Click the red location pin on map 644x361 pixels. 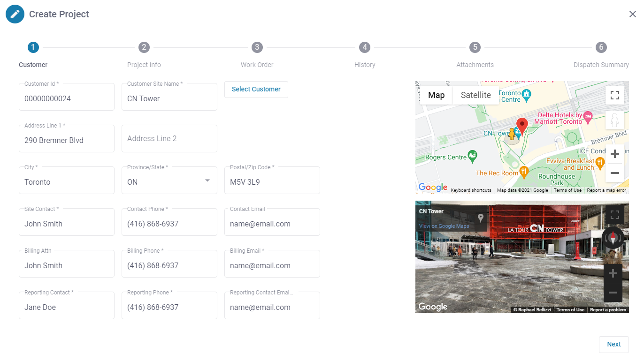coord(522,126)
